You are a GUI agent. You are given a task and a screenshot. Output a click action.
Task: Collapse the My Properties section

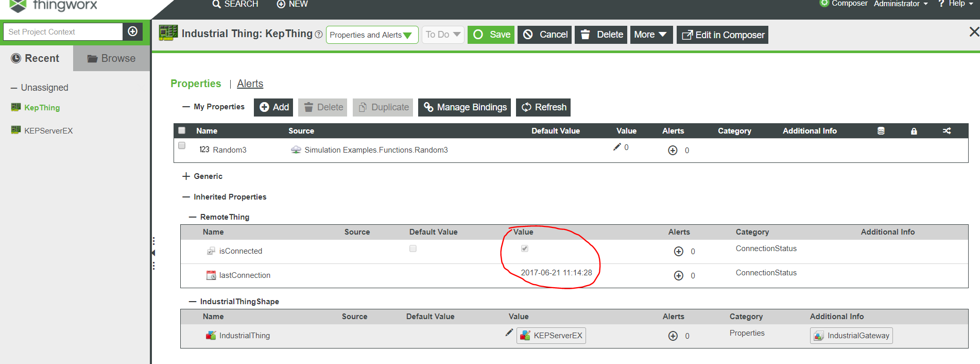coord(186,107)
